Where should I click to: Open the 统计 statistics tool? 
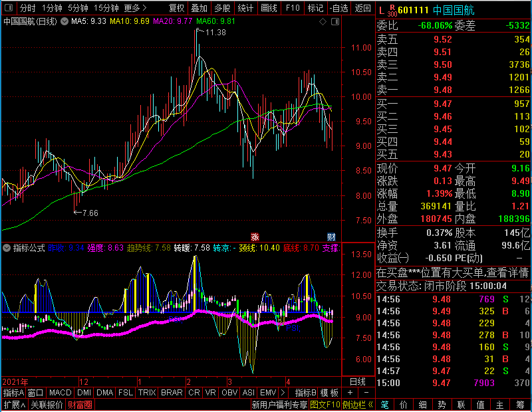(245, 8)
